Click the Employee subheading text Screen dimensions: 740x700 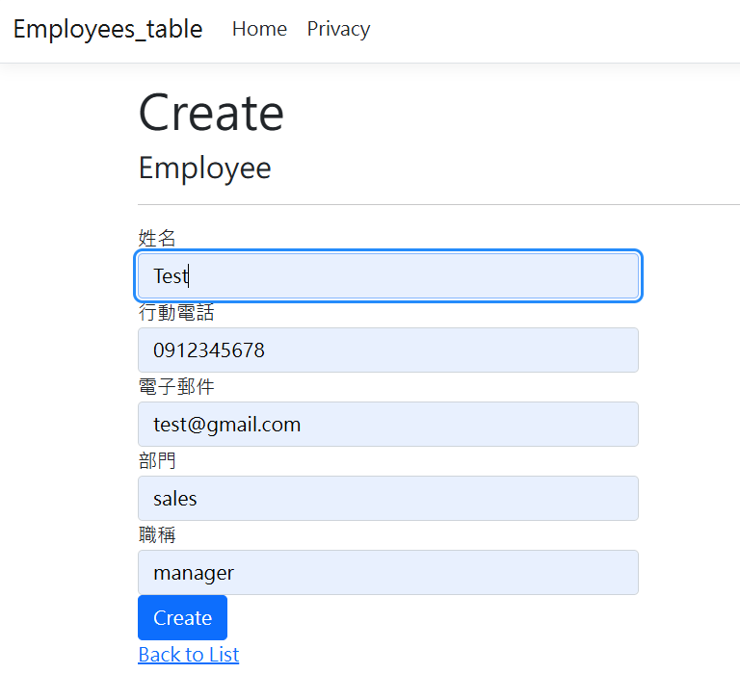pos(204,168)
